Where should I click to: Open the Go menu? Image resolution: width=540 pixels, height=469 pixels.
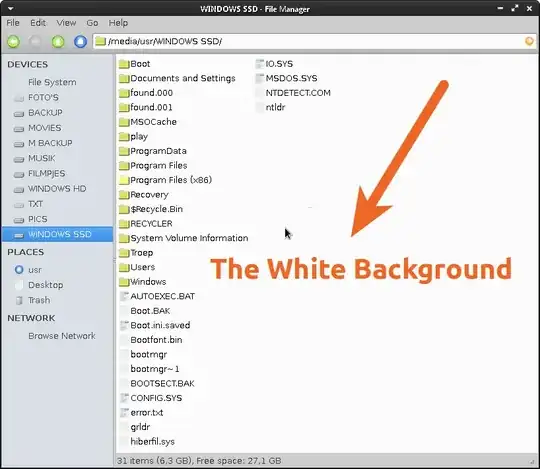click(92, 23)
